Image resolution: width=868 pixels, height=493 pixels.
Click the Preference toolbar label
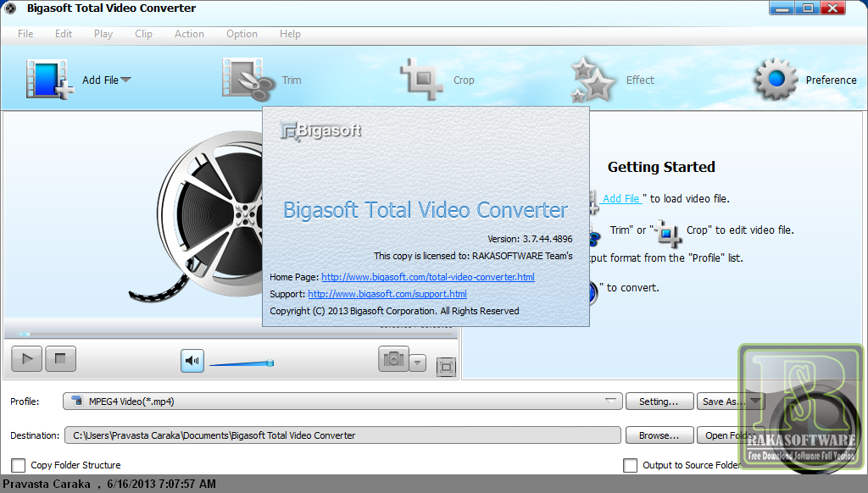[831, 80]
